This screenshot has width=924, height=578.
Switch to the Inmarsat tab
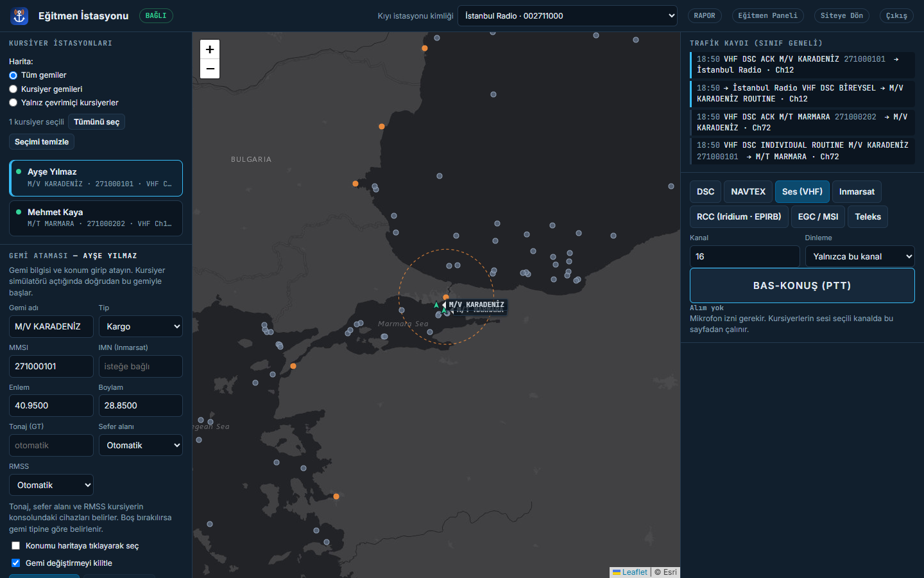[857, 191]
